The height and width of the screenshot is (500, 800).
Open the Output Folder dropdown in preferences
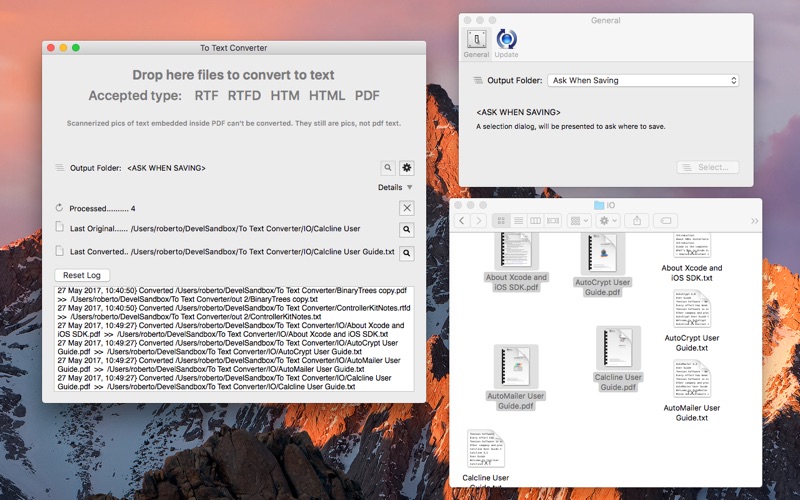[x=643, y=80]
